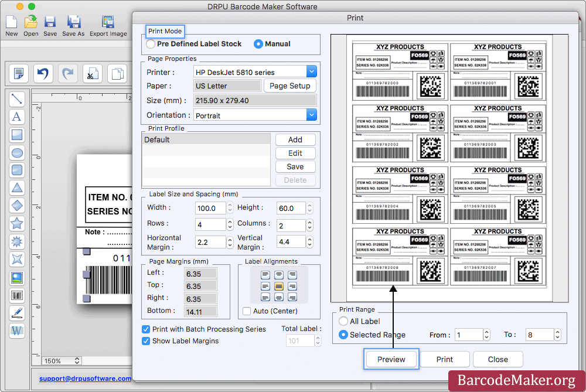Select the Triangle shape tool

tap(17, 188)
